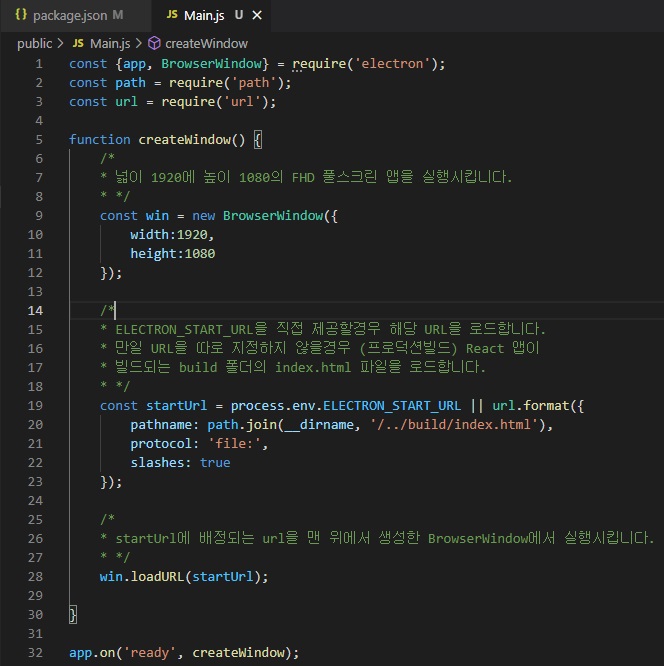Click 'url' string on line 3
This screenshot has height=666, width=664.
click(x=242, y=102)
